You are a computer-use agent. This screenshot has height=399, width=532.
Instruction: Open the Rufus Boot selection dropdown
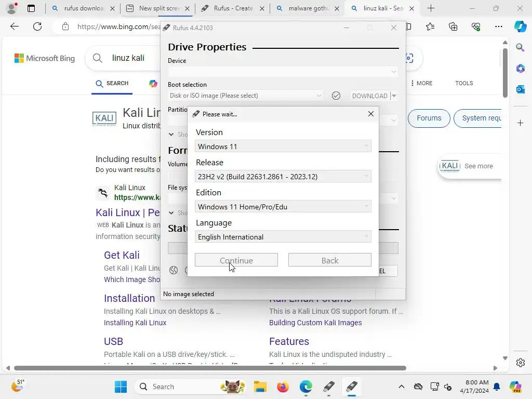245,96
